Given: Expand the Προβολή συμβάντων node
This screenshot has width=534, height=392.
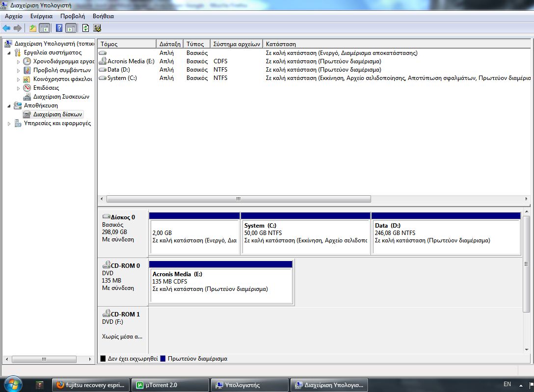Looking at the screenshot, I should point(18,71).
